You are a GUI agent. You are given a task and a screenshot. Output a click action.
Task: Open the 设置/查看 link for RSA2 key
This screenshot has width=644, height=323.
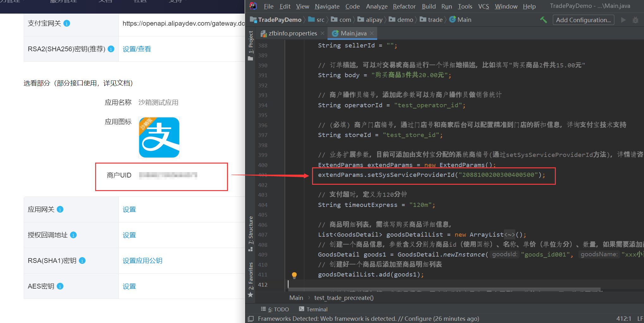coord(137,49)
